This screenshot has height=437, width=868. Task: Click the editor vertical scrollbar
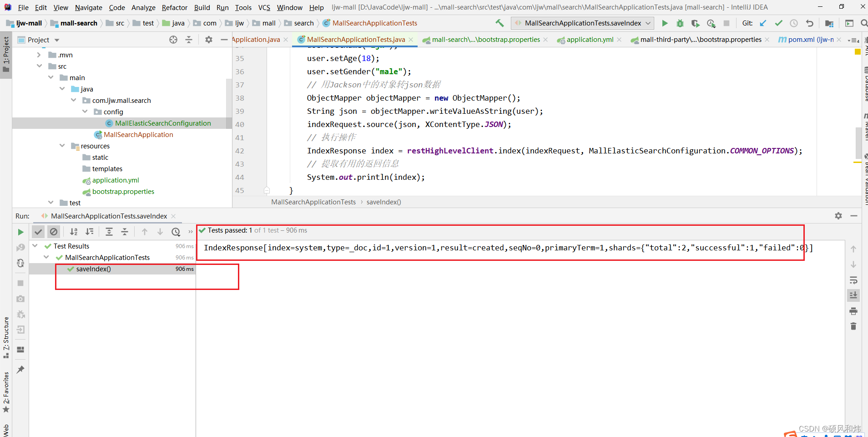tap(858, 142)
